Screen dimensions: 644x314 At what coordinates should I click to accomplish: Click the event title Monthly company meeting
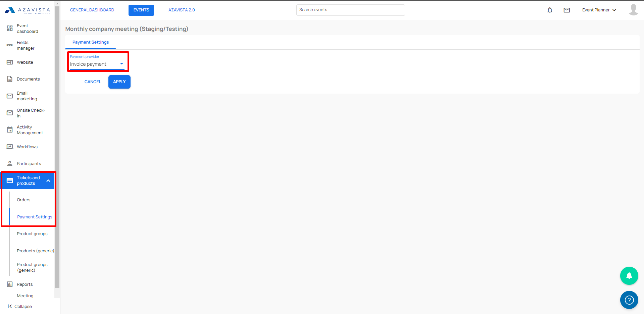tap(127, 29)
